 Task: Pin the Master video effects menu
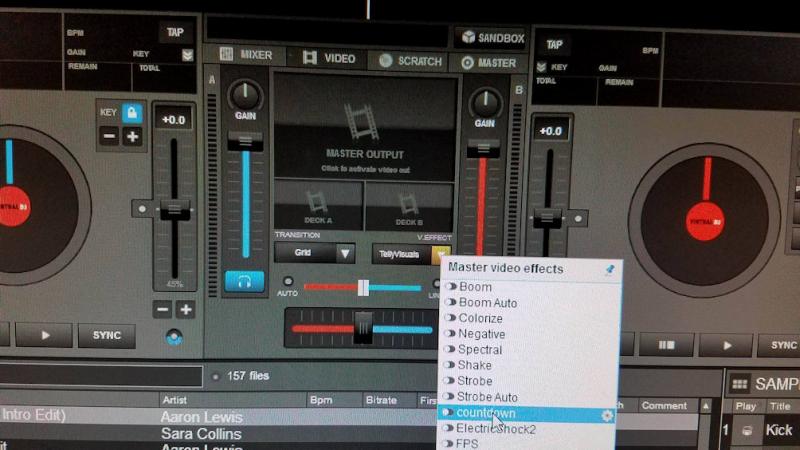(610, 269)
